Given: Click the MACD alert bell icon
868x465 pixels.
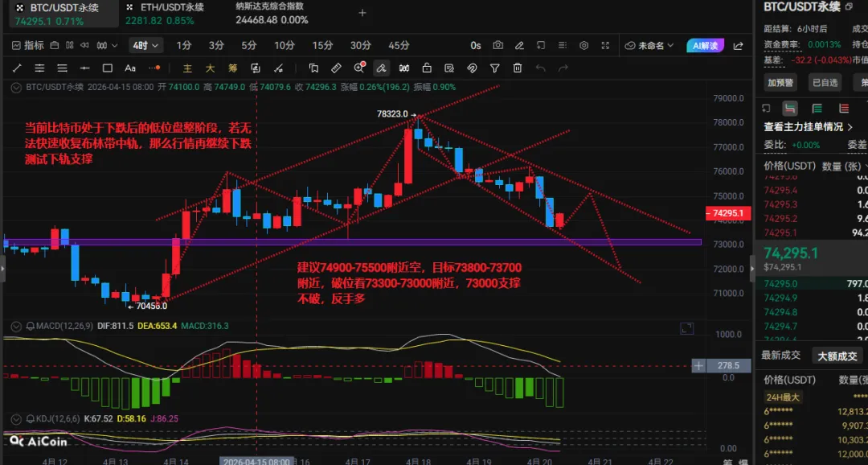Looking at the screenshot, I should pyautogui.click(x=30, y=326).
